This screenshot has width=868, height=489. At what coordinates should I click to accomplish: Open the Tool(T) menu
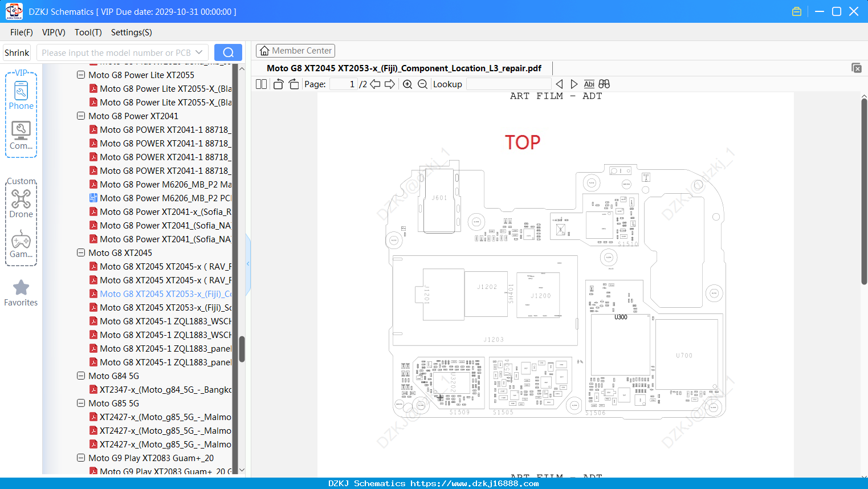coord(88,32)
